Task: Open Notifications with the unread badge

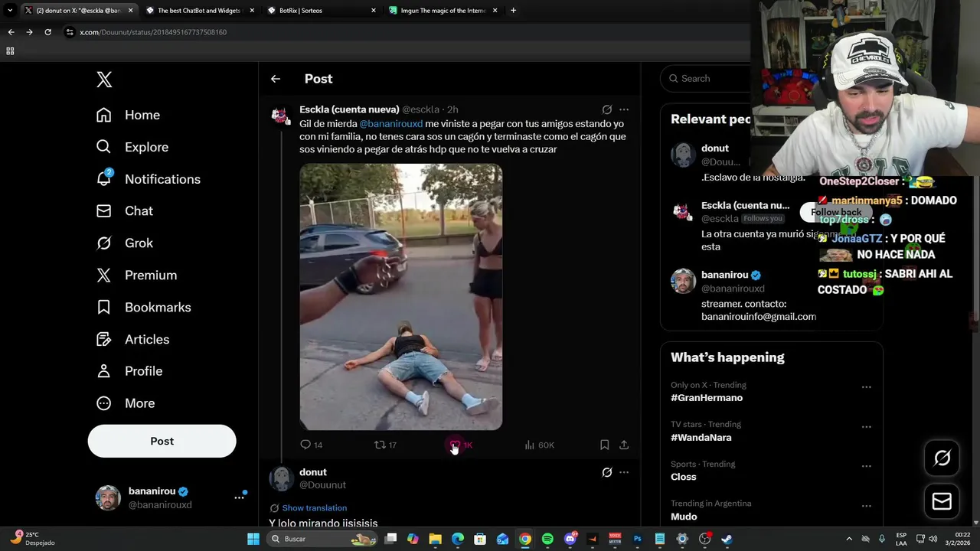Action: coord(148,179)
